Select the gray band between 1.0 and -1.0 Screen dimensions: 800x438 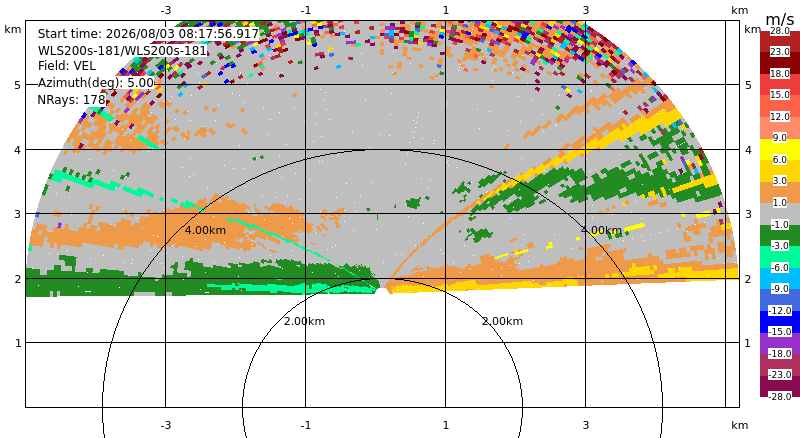tap(780, 214)
